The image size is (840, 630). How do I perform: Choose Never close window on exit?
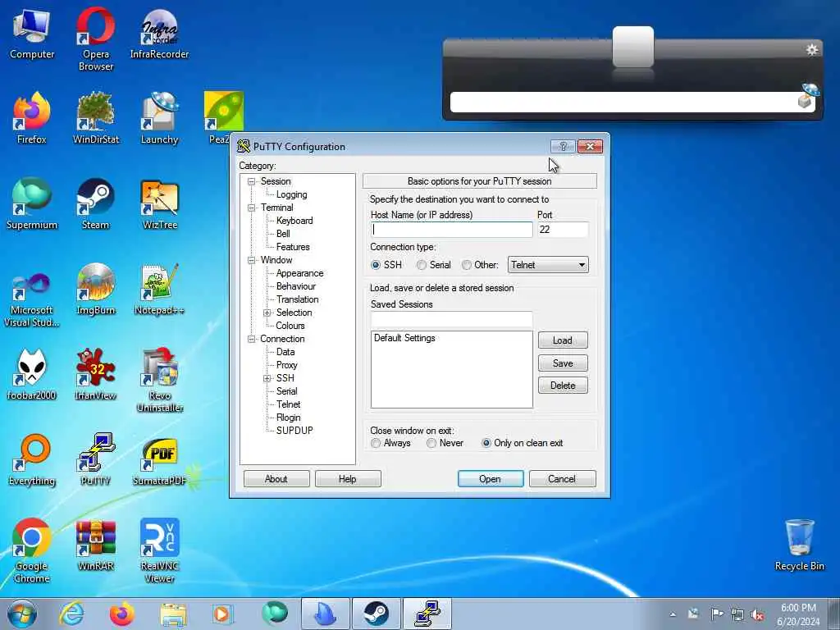pos(431,443)
